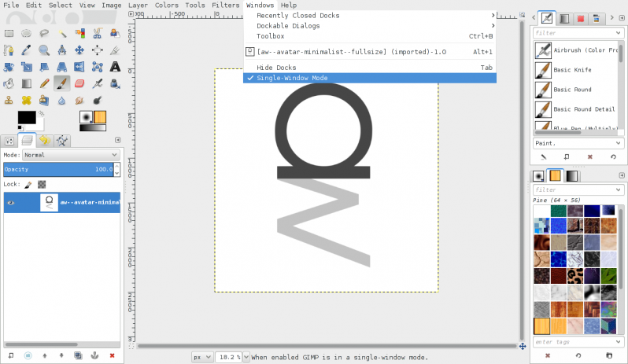The height and width of the screenshot is (364, 628).
Task: Refresh brushes button
Action: click(x=613, y=157)
